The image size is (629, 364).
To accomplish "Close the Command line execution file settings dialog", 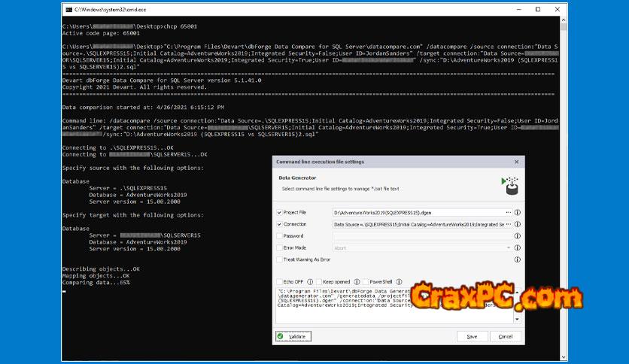I will tap(517, 162).
